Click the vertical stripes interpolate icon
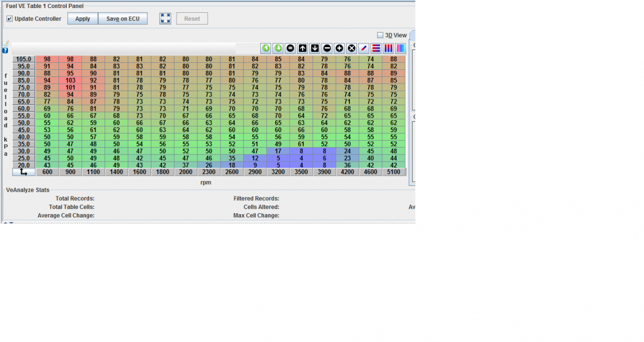Image resolution: width=644 pixels, height=342 pixels. tap(389, 48)
